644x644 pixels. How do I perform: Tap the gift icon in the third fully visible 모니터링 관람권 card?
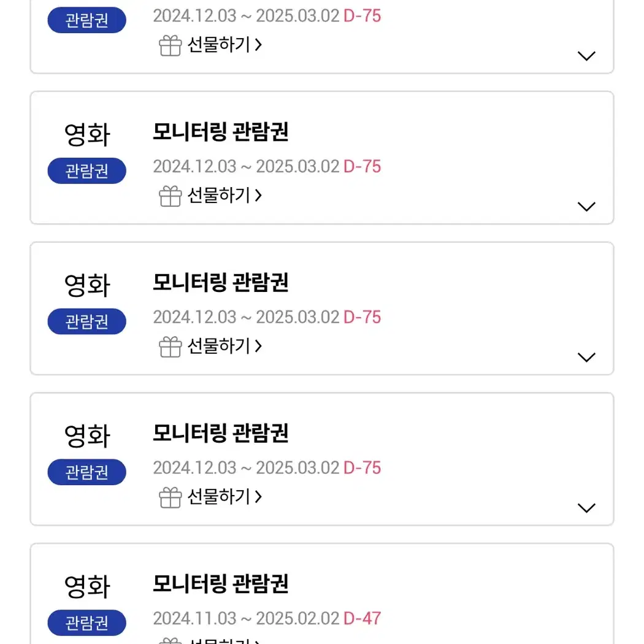pos(170,497)
